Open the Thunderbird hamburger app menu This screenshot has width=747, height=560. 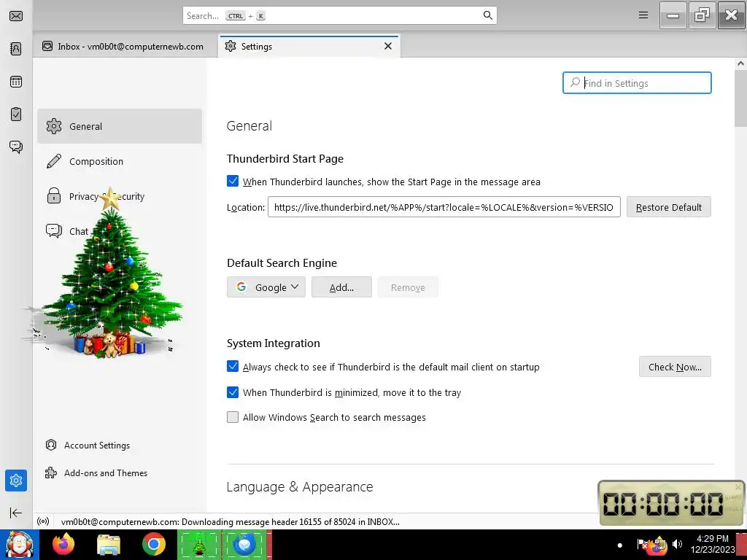tap(643, 15)
